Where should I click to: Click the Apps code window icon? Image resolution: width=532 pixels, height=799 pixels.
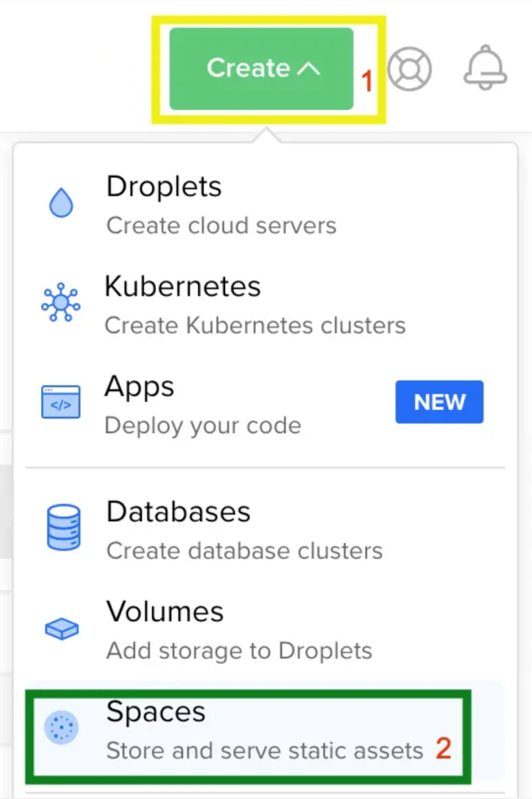coord(61,403)
